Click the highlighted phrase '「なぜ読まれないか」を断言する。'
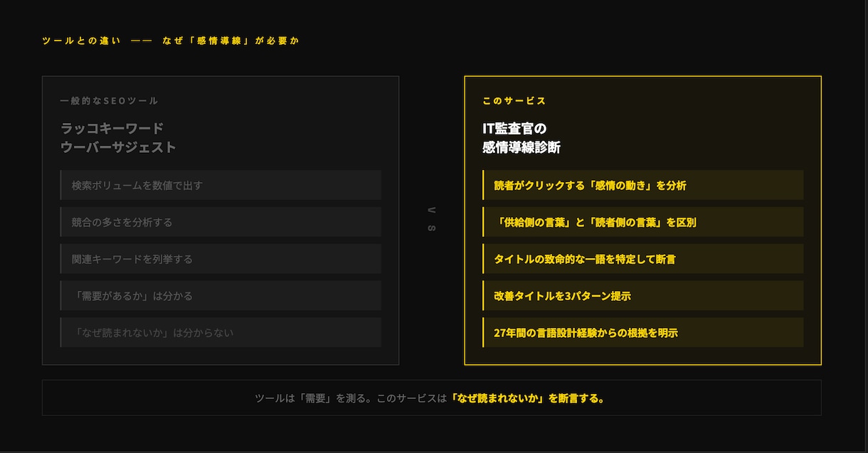This screenshot has height=453, width=868. pos(528,398)
